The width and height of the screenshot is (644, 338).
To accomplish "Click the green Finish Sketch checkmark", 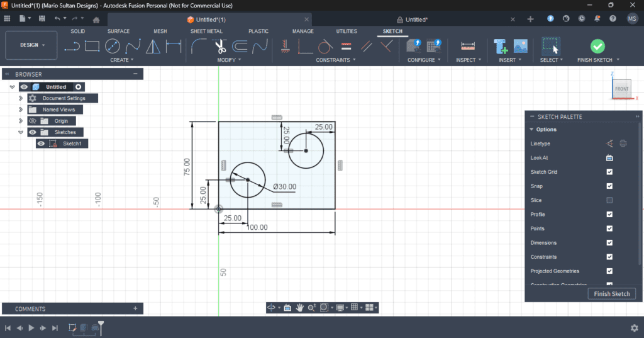I will 597,46.
